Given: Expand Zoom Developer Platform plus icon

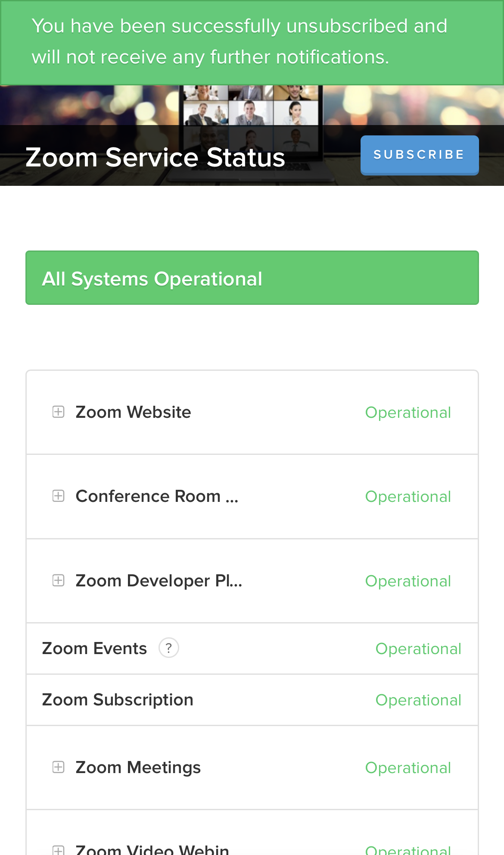Looking at the screenshot, I should point(59,580).
